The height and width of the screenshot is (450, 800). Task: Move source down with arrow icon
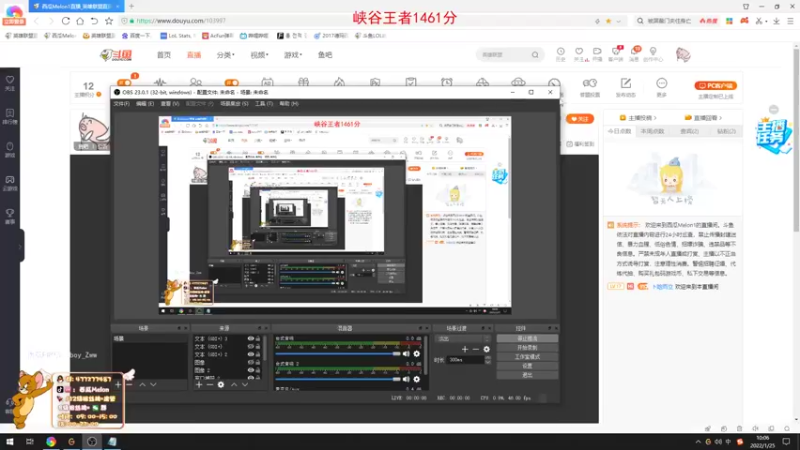[245, 385]
